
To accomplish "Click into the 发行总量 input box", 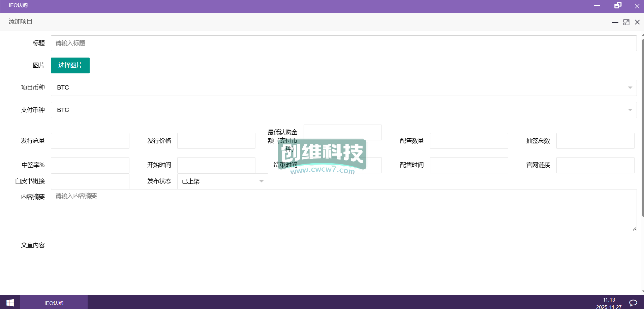I will point(90,141).
